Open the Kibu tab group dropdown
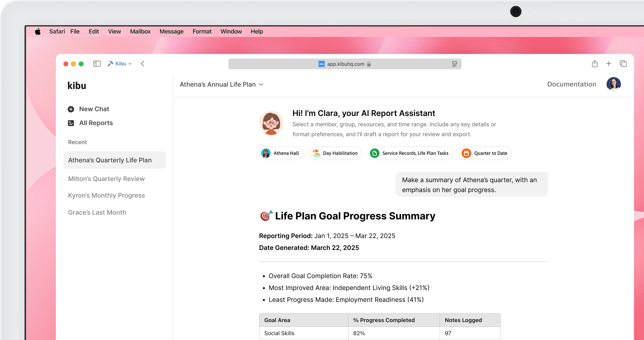The width and height of the screenshot is (644, 340). [x=120, y=64]
